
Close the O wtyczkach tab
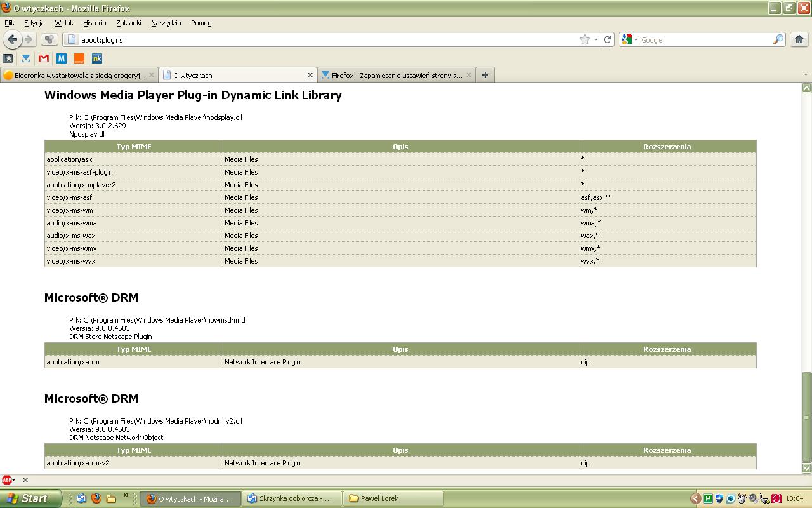310,75
